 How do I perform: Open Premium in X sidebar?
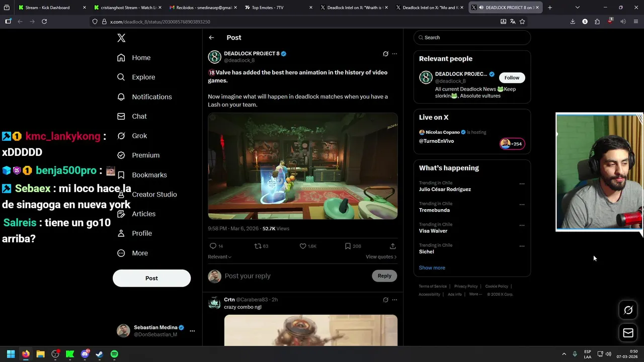point(138,155)
